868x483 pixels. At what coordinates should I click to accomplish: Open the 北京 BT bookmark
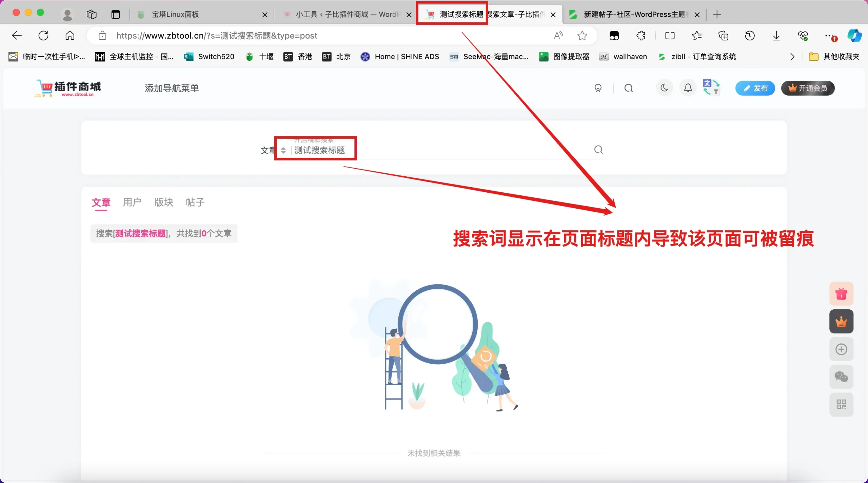[x=336, y=57]
